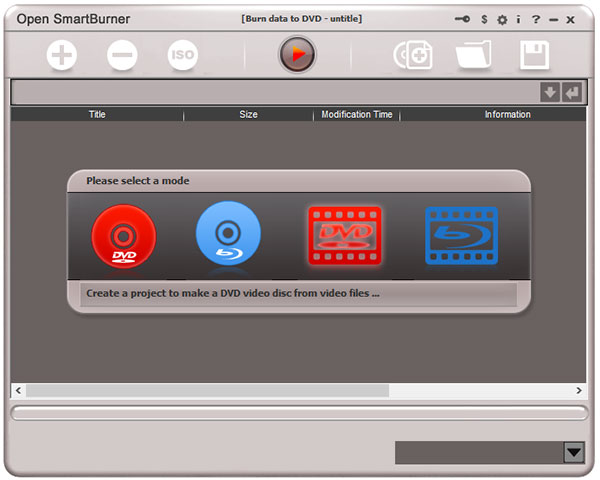Open a project with the folder icon

474,54
